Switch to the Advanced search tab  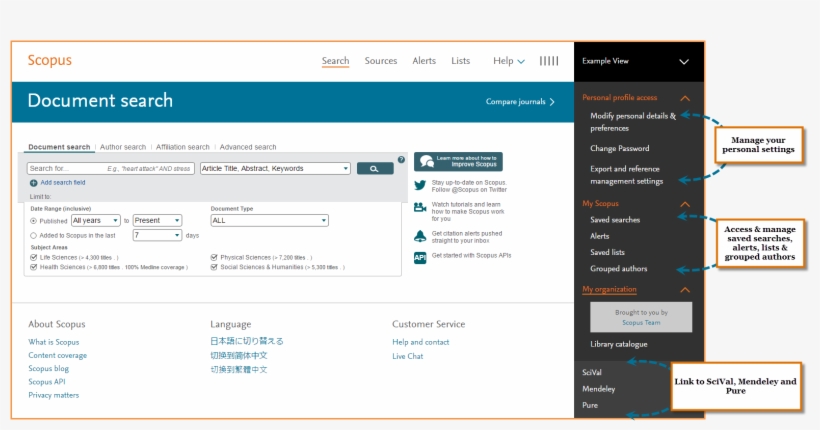(x=248, y=147)
